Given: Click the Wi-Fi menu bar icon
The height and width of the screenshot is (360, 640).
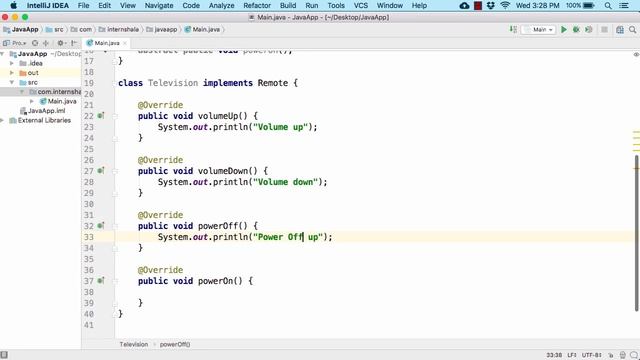Looking at the screenshot, I should [x=505, y=5].
